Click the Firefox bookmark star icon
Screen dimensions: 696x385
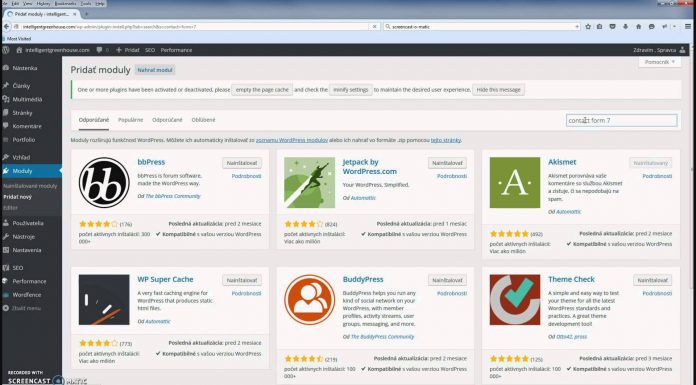(x=588, y=27)
